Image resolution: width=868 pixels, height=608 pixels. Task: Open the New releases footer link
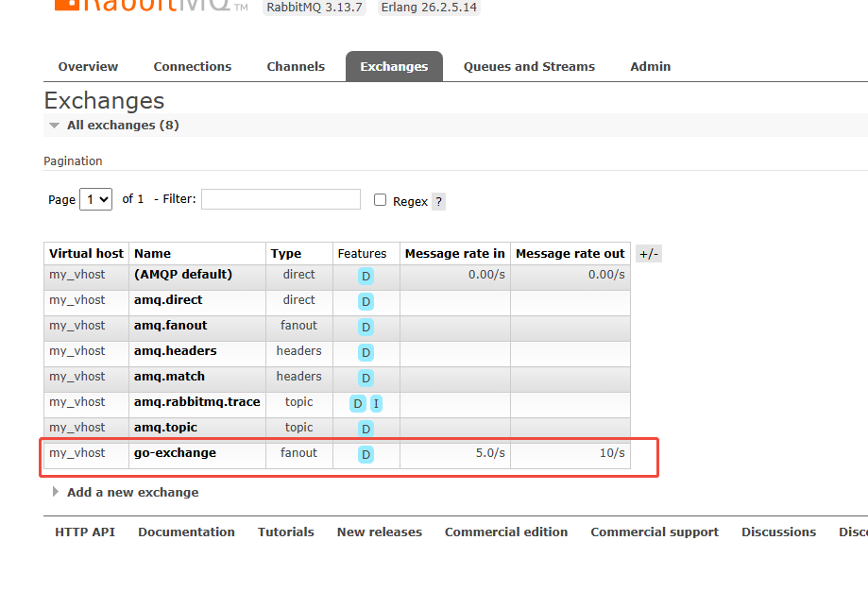pos(379,532)
